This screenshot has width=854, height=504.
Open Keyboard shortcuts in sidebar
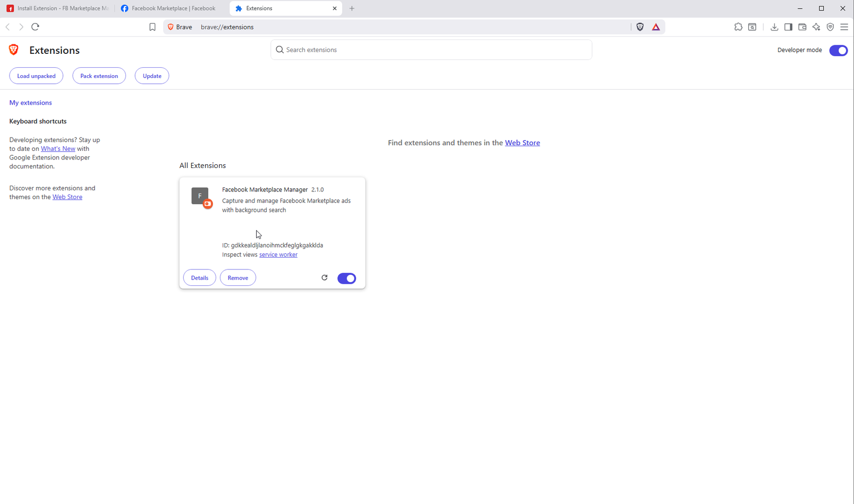click(x=38, y=121)
